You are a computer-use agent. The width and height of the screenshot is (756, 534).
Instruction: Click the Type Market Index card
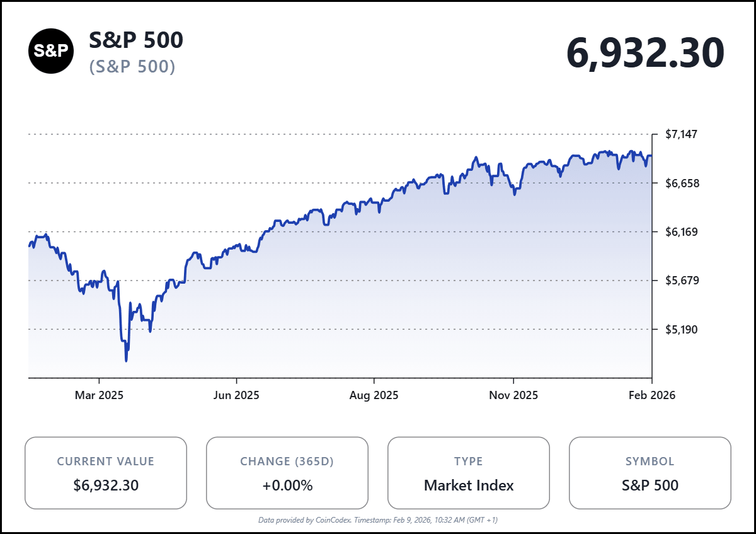click(469, 473)
